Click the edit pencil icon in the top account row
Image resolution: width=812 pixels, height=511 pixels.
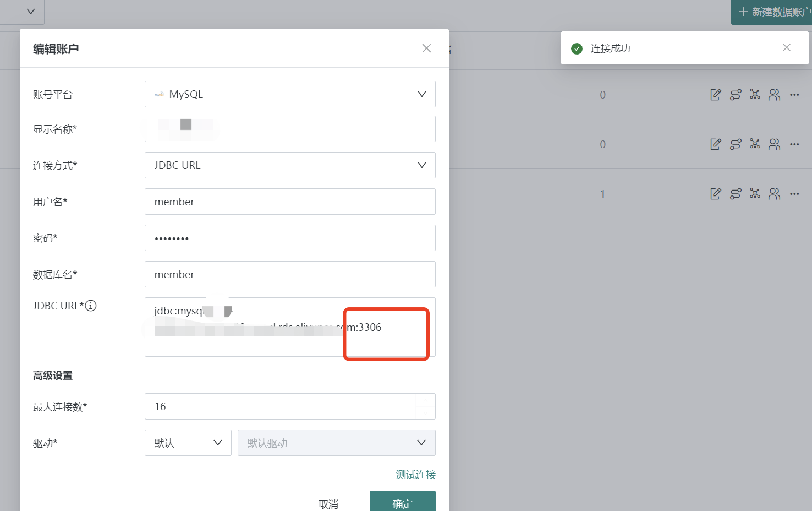click(x=715, y=95)
